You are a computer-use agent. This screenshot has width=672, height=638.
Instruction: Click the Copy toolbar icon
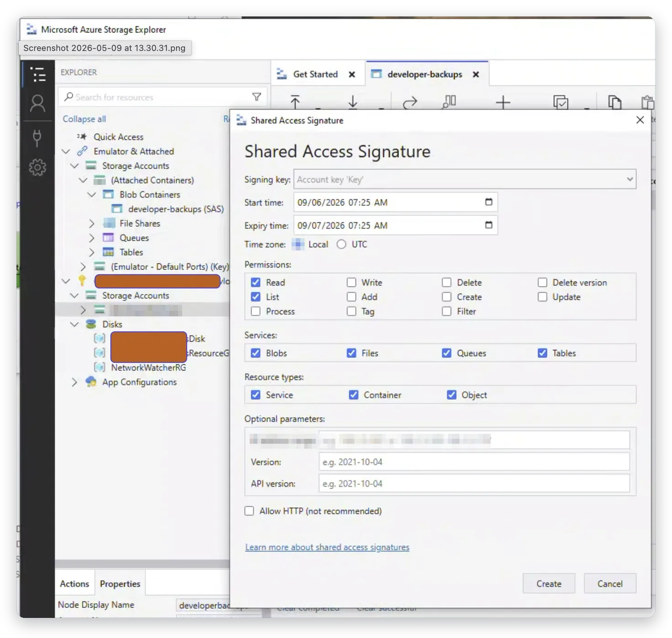tap(614, 102)
